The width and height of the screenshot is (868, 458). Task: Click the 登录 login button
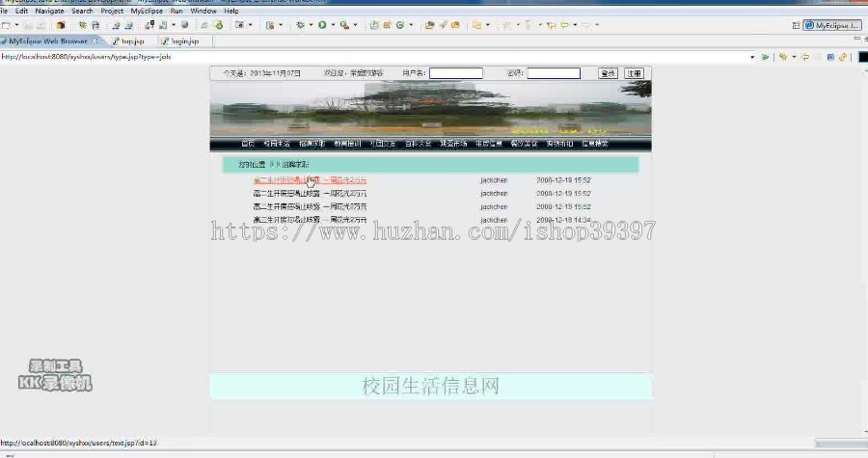pos(608,73)
